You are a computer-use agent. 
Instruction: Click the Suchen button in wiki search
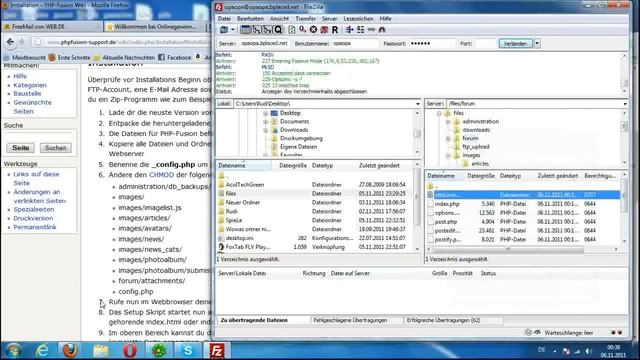pyautogui.click(x=56, y=148)
